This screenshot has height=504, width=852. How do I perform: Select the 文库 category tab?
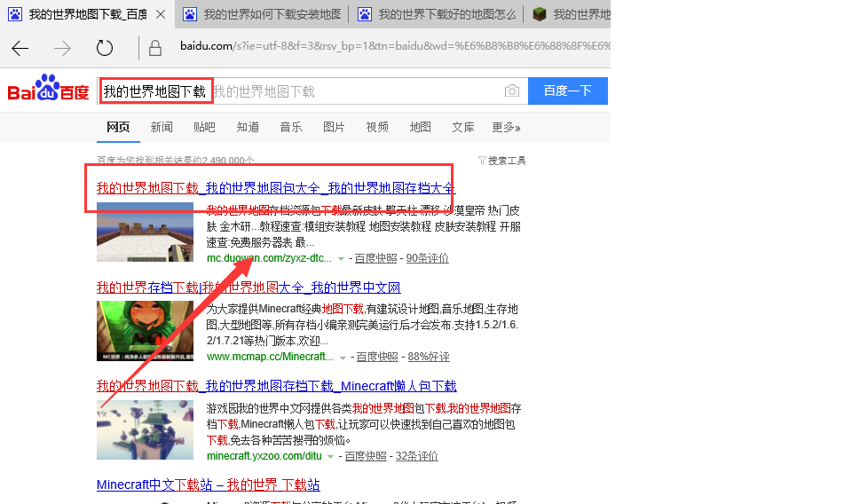pos(463,127)
